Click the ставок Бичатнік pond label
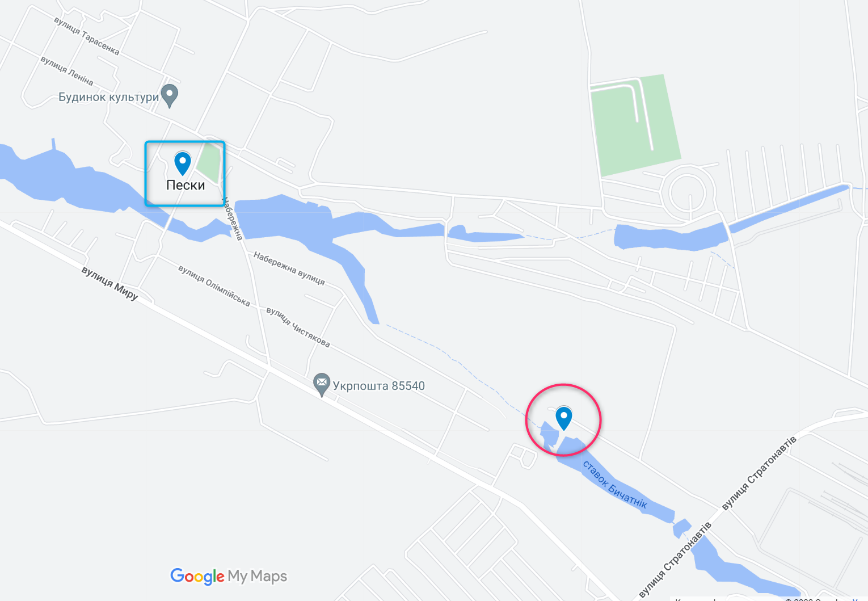This screenshot has width=868, height=601. coord(615,484)
